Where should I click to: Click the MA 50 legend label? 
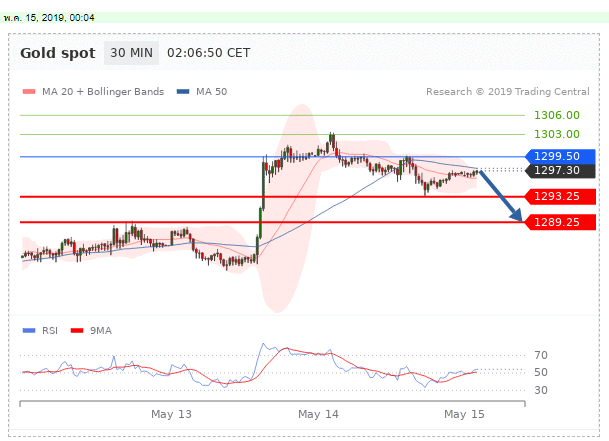[x=212, y=92]
